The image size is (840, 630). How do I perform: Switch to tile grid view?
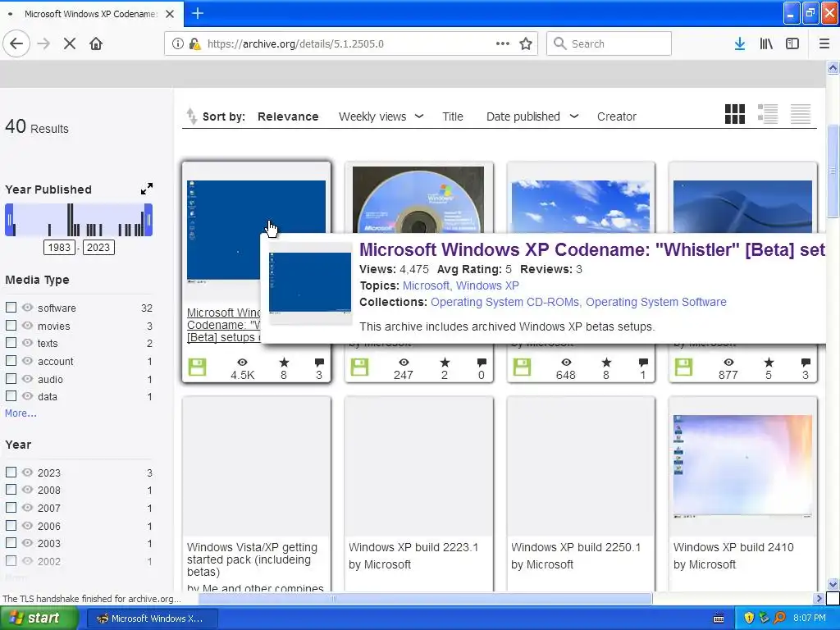coord(734,114)
